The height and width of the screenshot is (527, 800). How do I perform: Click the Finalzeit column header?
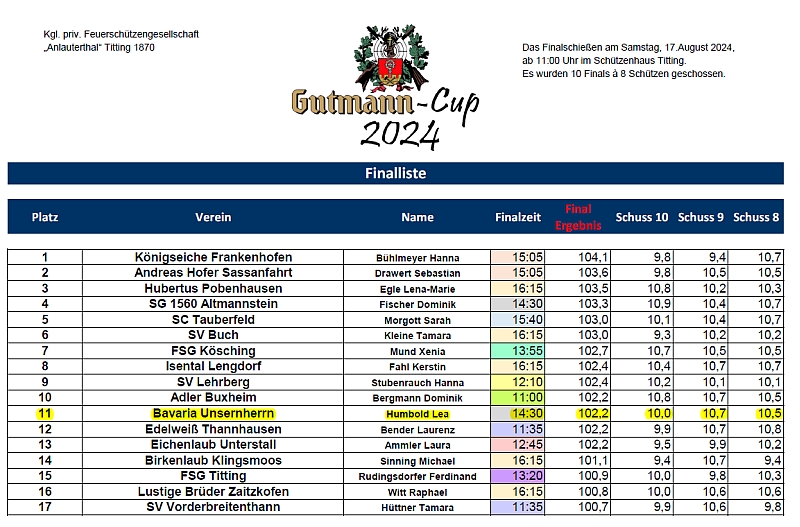click(518, 217)
